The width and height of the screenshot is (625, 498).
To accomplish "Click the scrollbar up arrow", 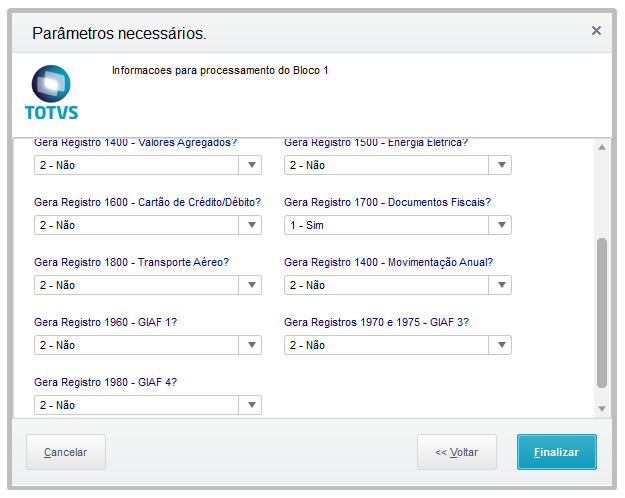I will [x=601, y=148].
